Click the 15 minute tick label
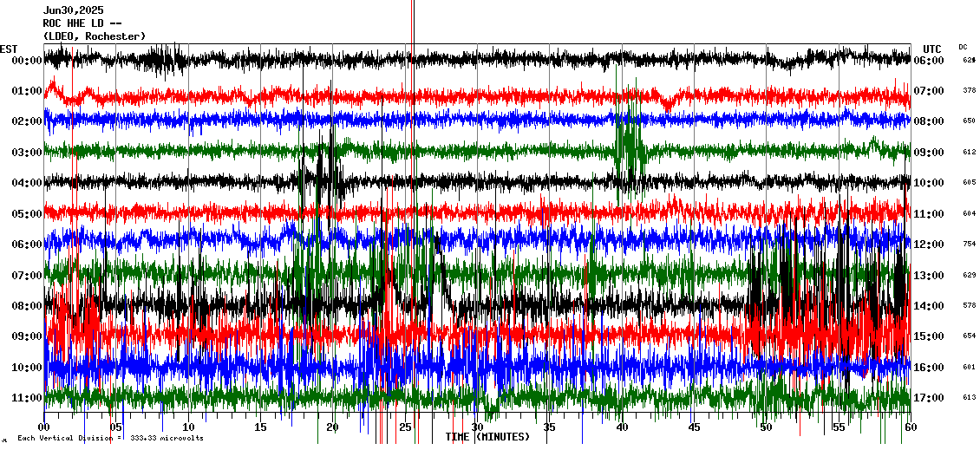This screenshot has height=450, width=980. point(260,427)
